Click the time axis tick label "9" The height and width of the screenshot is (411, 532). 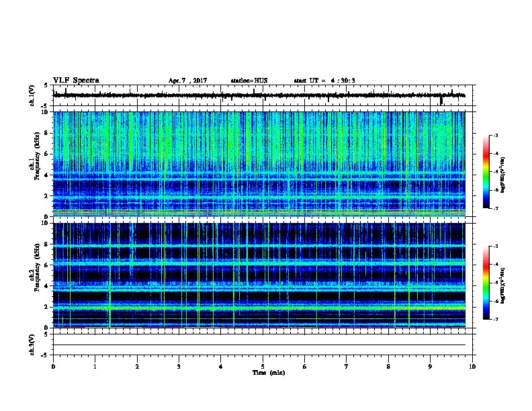(x=430, y=367)
